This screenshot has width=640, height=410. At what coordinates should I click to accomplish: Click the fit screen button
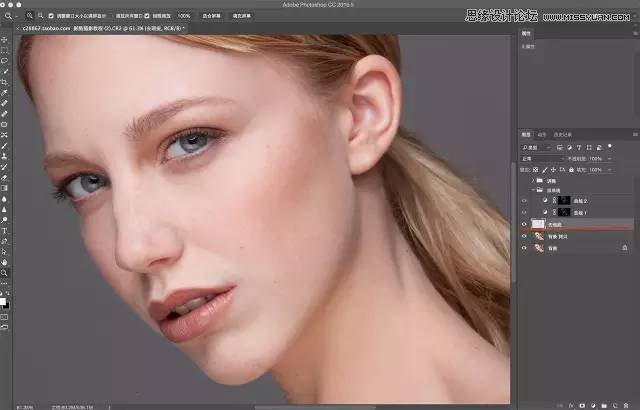point(210,17)
